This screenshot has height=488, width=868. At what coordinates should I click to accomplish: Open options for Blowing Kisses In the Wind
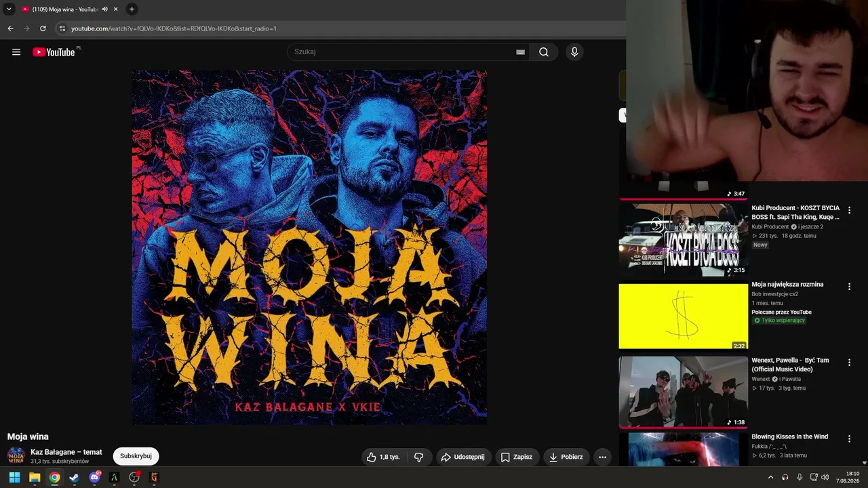[849, 439]
